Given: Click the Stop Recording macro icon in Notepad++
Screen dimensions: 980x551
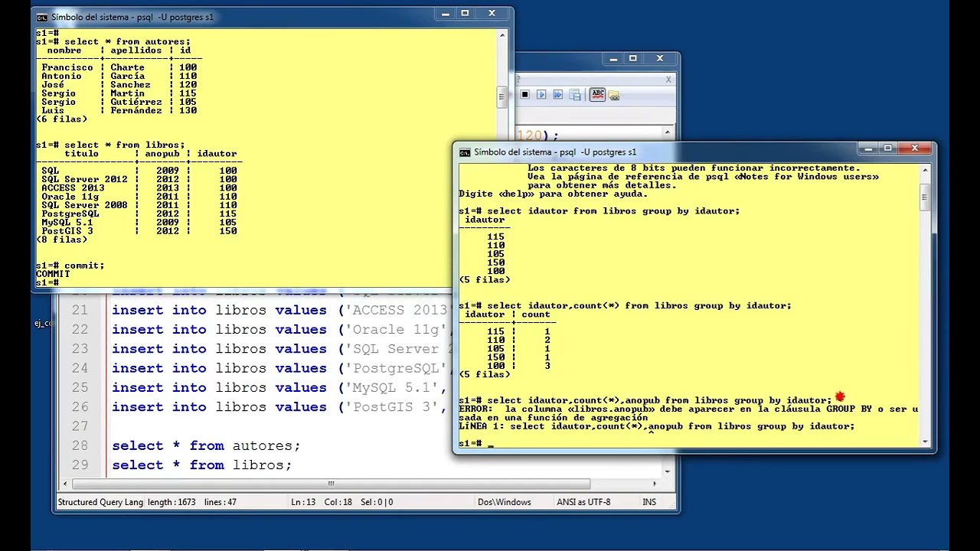Looking at the screenshot, I should 524,95.
